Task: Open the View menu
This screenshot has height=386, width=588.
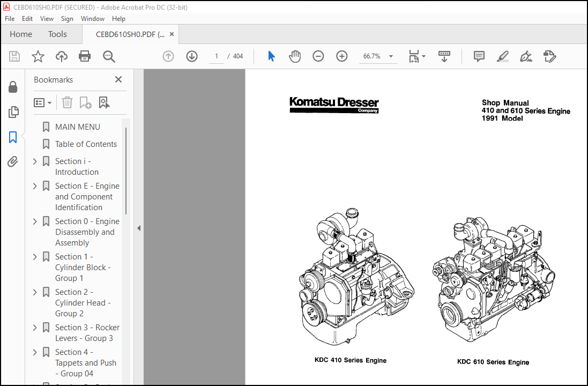Action: pyautogui.click(x=47, y=18)
